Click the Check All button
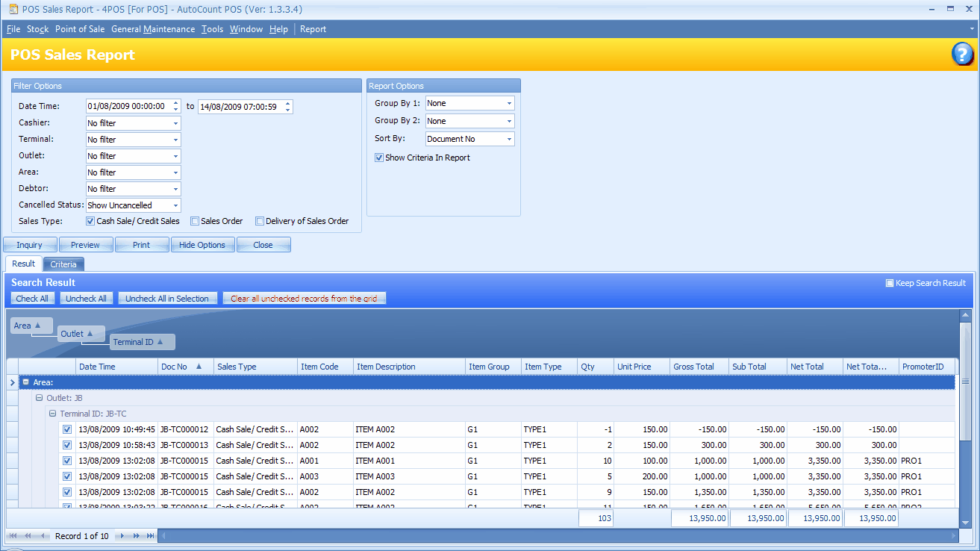Image resolution: width=980 pixels, height=551 pixels. (32, 299)
